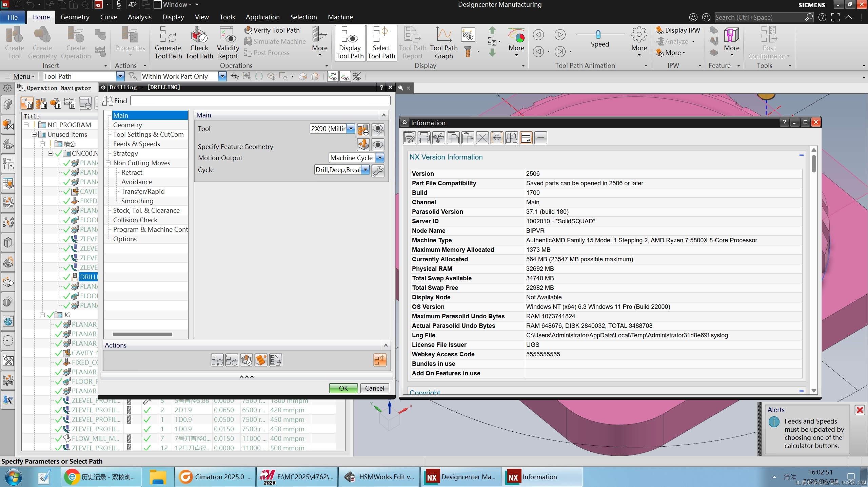The height and width of the screenshot is (487, 868).
Task: Click the Find input field in Drilling dialog
Action: (260, 101)
